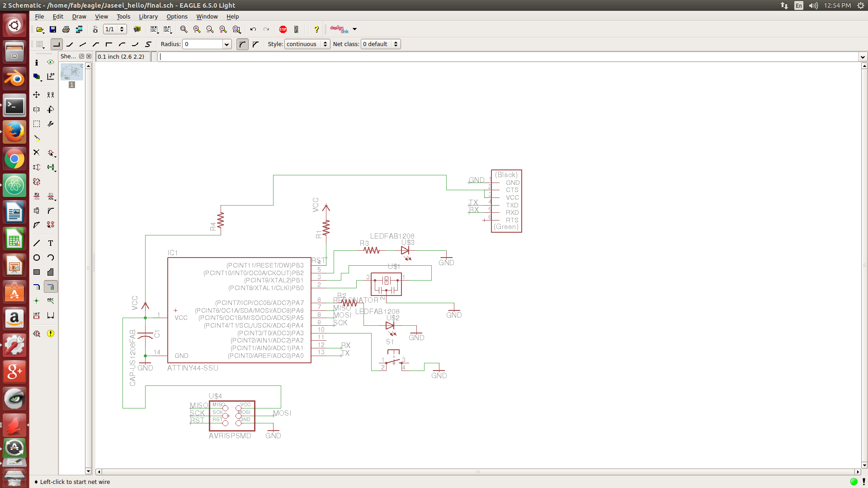The image size is (868, 488).
Task: Click the CAM processor icon
Action: [79, 29]
